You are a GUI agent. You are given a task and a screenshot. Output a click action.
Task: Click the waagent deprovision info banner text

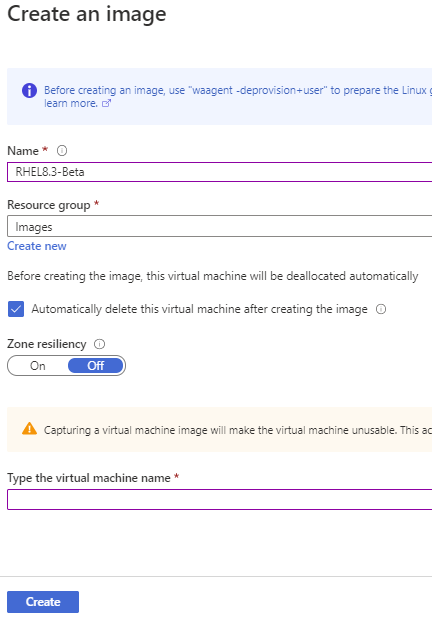pos(238,91)
